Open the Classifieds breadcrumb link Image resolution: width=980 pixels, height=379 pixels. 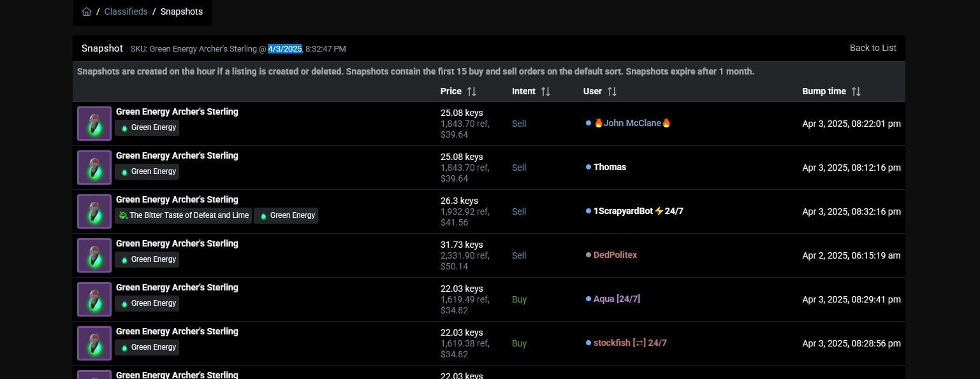(x=126, y=11)
